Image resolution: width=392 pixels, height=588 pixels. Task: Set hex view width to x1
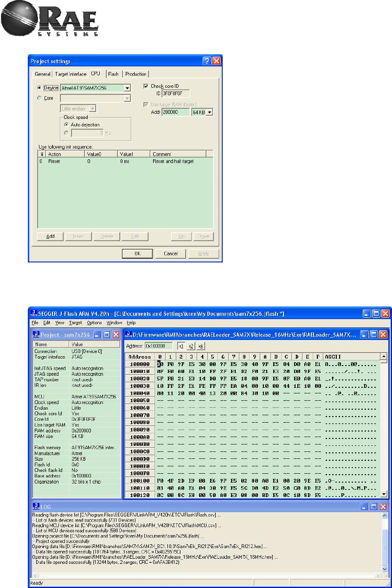pos(181,346)
